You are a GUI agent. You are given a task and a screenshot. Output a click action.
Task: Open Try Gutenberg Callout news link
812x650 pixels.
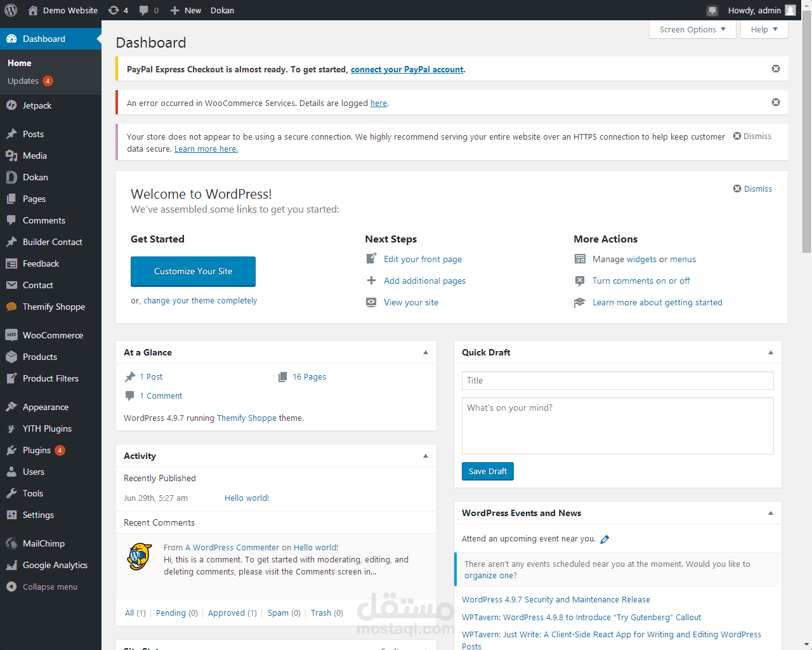click(582, 617)
